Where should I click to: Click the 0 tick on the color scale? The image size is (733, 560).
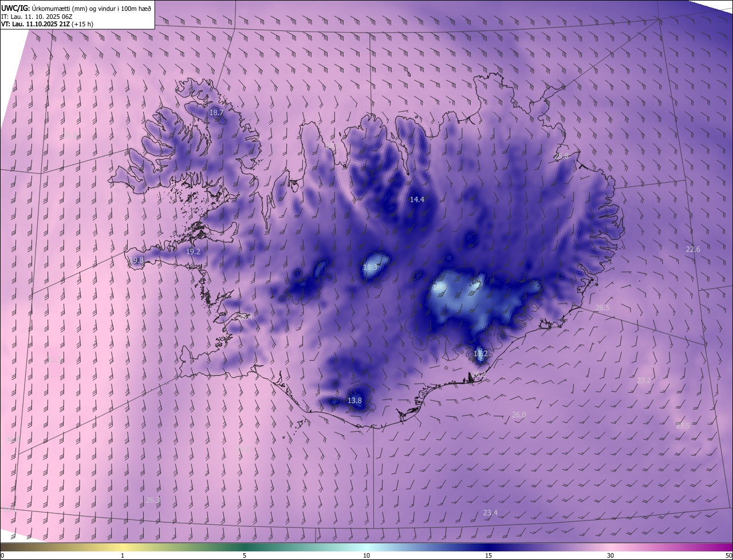(2, 555)
